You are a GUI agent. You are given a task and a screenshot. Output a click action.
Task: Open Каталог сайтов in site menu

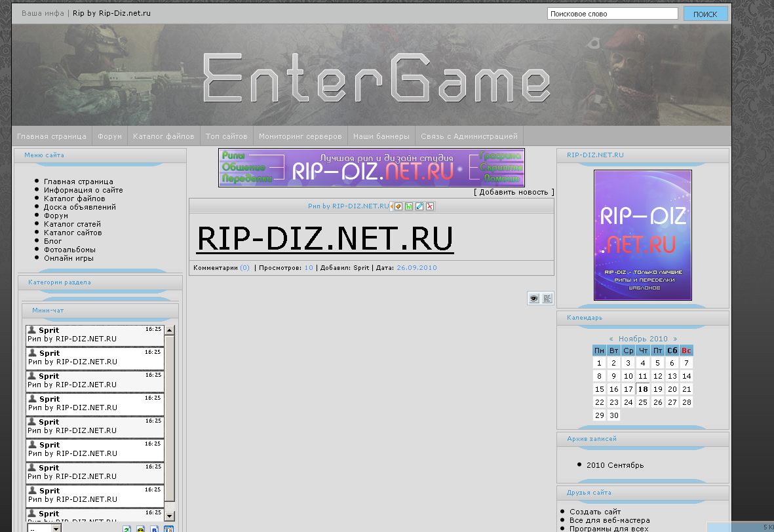coord(73,233)
